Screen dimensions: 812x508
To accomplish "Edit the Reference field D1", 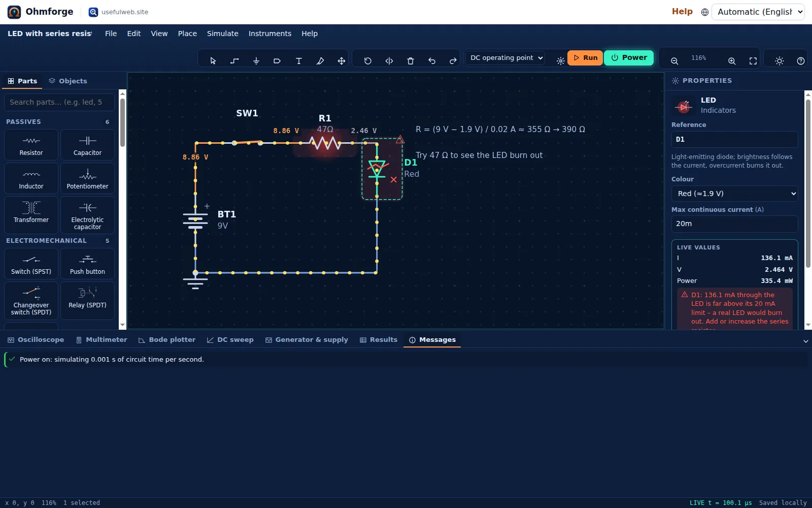I will (734, 139).
